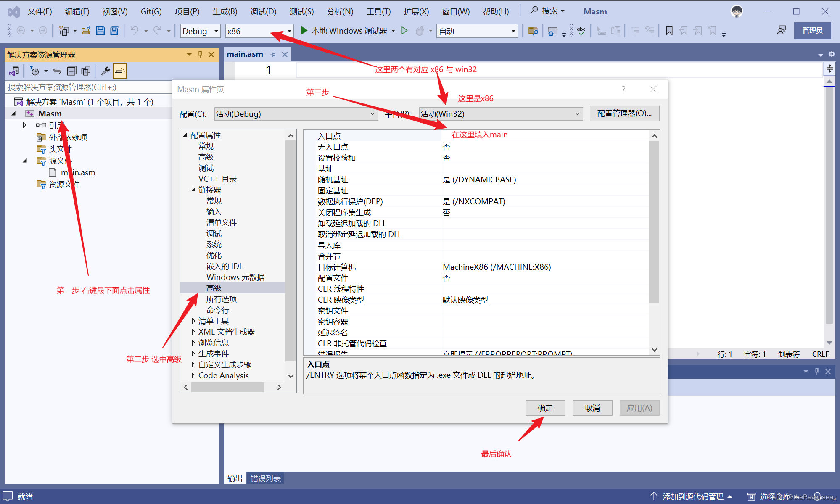Toggle pin on main.asm tab
840x504 pixels.
pyautogui.click(x=273, y=55)
